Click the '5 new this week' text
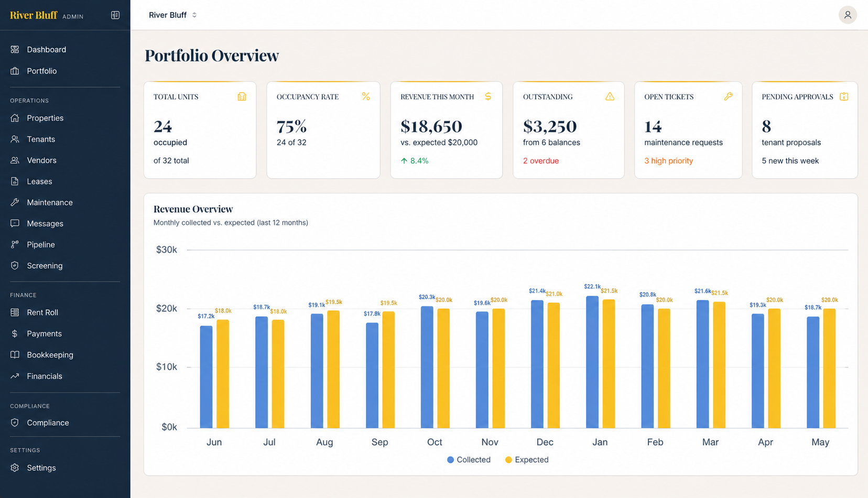 pyautogui.click(x=790, y=161)
